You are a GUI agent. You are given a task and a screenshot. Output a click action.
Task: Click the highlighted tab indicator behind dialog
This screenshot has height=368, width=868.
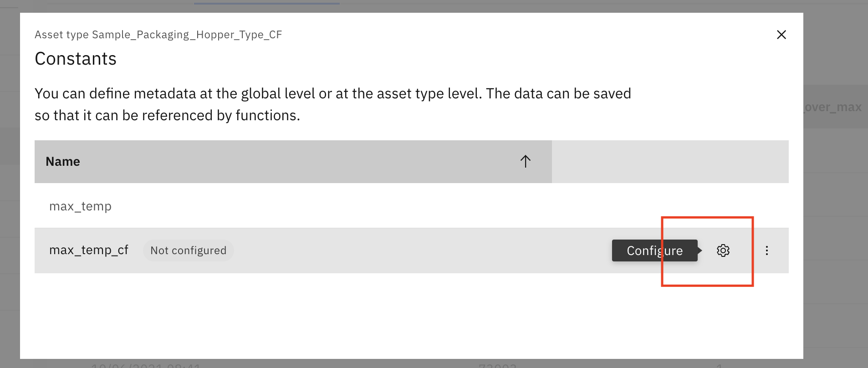click(266, 3)
